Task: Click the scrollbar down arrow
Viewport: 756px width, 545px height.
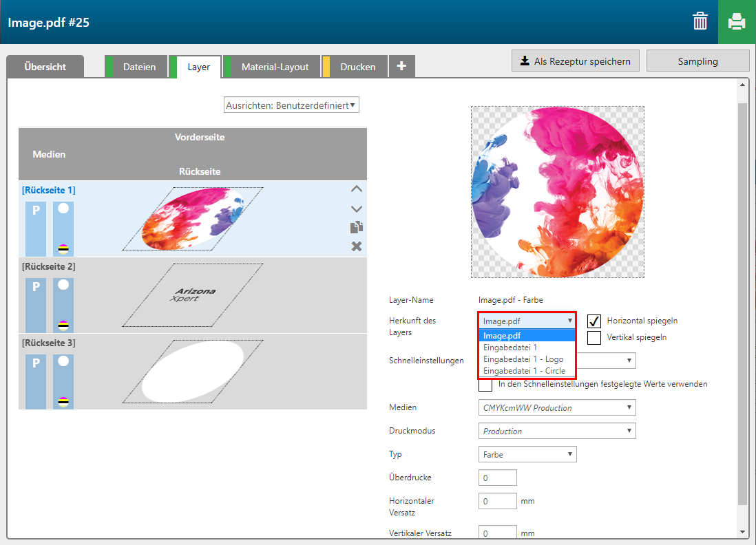Action: pyautogui.click(x=742, y=532)
